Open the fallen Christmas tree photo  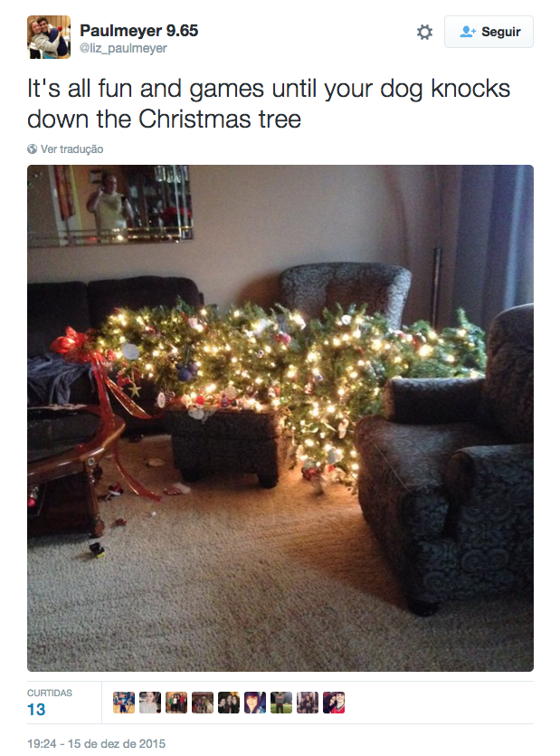[x=280, y=418]
